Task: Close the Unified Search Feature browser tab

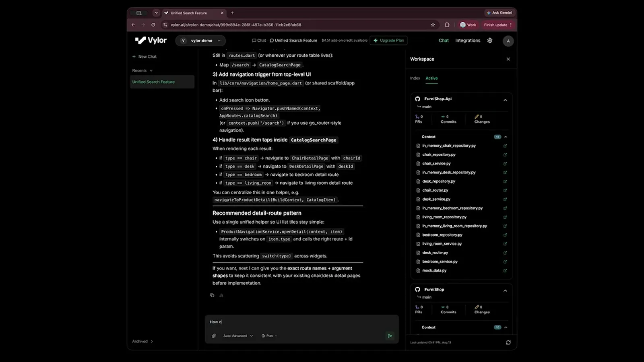Action: coord(222,13)
